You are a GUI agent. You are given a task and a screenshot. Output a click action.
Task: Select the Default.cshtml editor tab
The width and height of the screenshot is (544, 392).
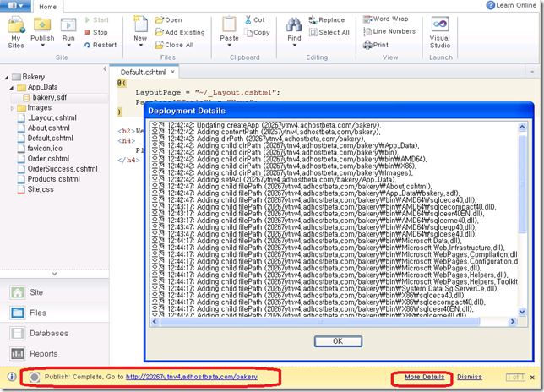[x=143, y=73]
